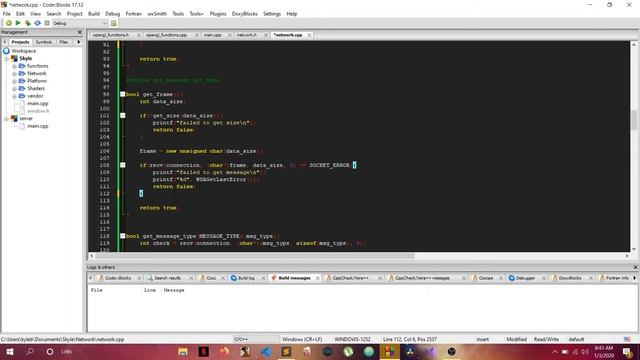Select the Projects tab in Management
The width and height of the screenshot is (640, 360).
tap(20, 42)
